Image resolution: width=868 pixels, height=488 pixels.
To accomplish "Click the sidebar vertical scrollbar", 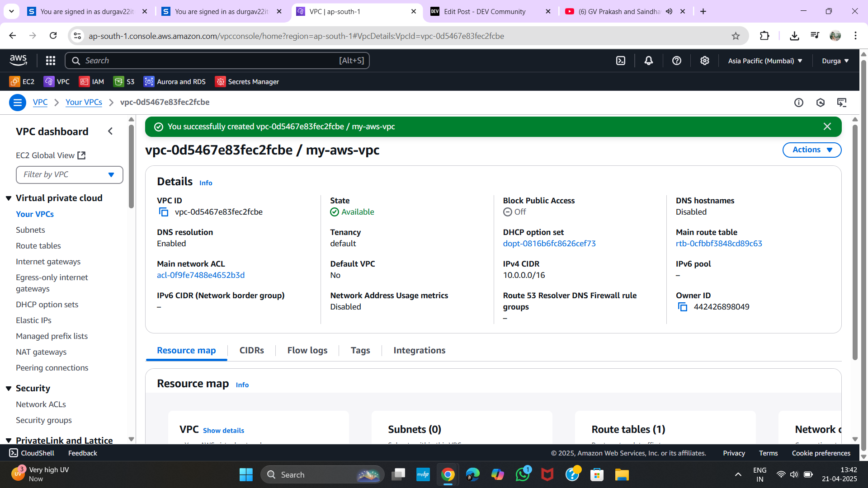I will click(x=131, y=167).
